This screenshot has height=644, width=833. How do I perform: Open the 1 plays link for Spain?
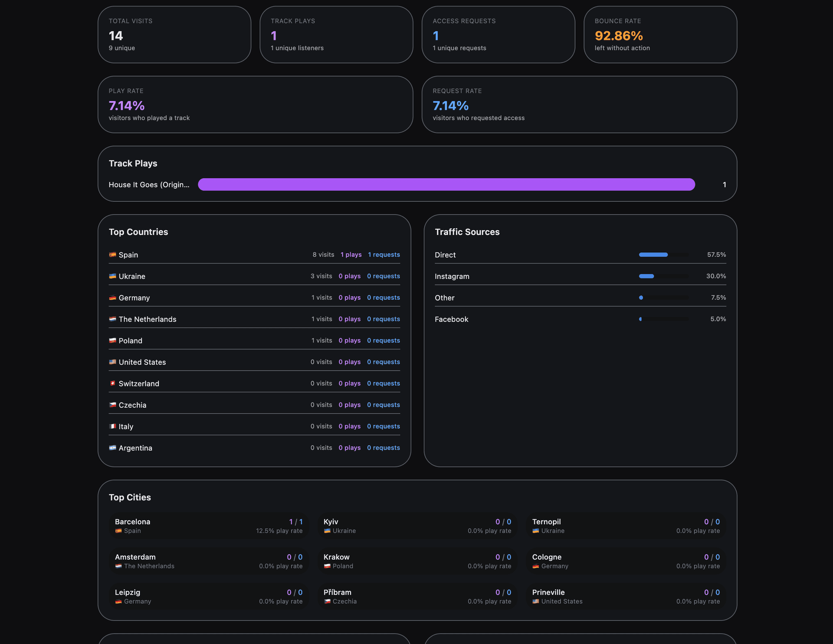point(351,255)
